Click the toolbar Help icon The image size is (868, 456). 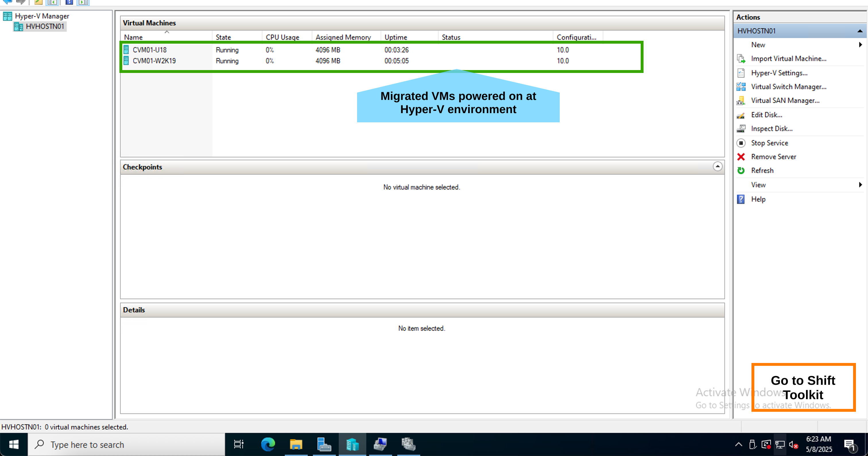[69, 2]
